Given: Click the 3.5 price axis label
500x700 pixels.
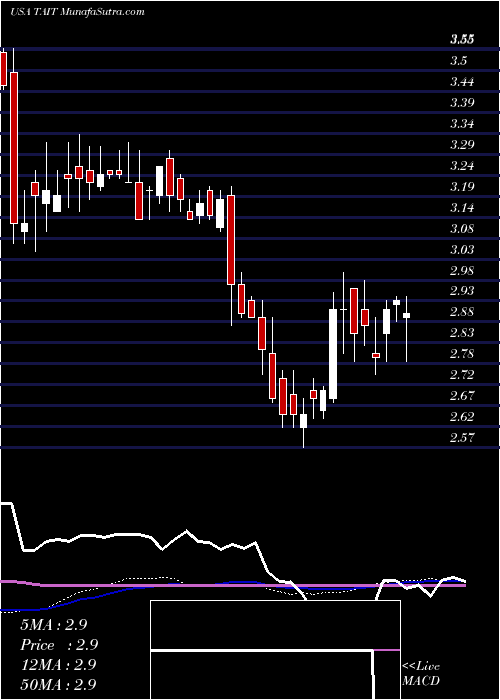Looking at the screenshot, I should tap(458, 61).
